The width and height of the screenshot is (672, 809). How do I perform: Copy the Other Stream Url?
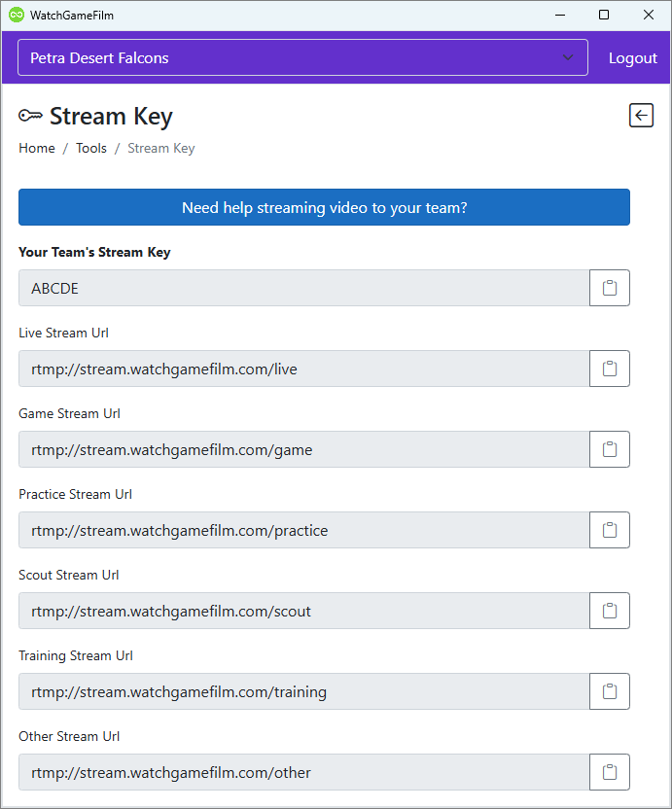(610, 772)
